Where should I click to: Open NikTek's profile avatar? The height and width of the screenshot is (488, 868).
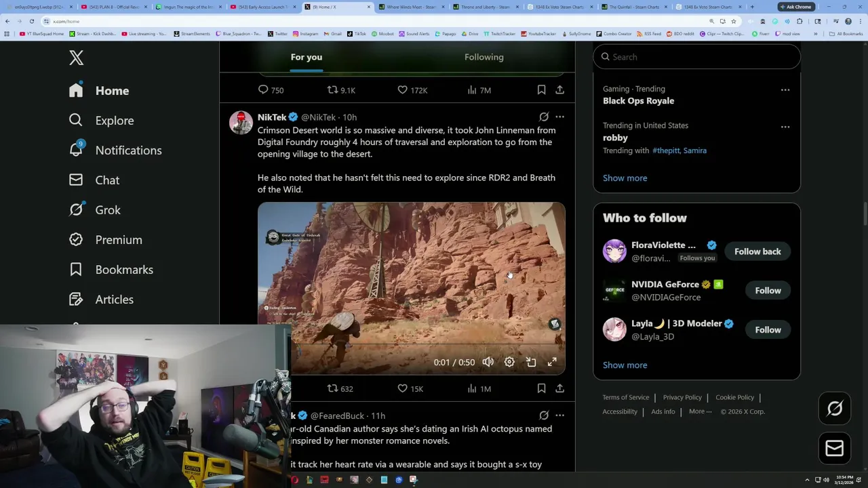click(x=241, y=123)
